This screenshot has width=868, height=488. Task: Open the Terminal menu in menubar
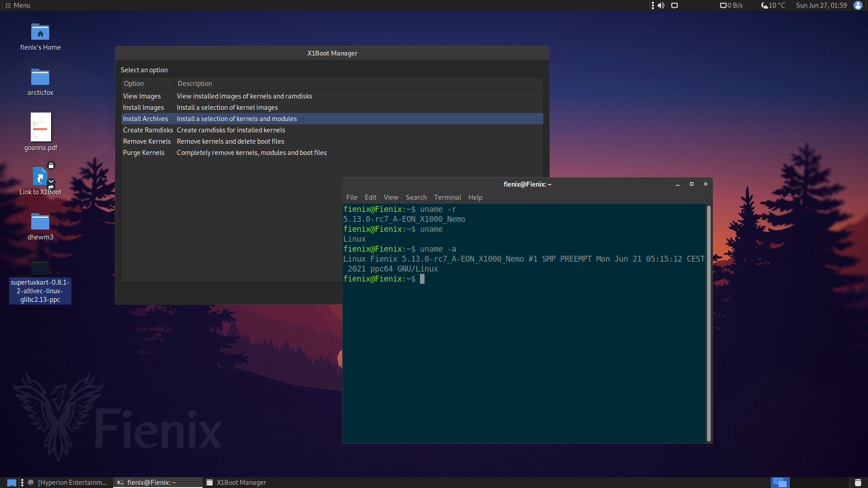pyautogui.click(x=447, y=197)
